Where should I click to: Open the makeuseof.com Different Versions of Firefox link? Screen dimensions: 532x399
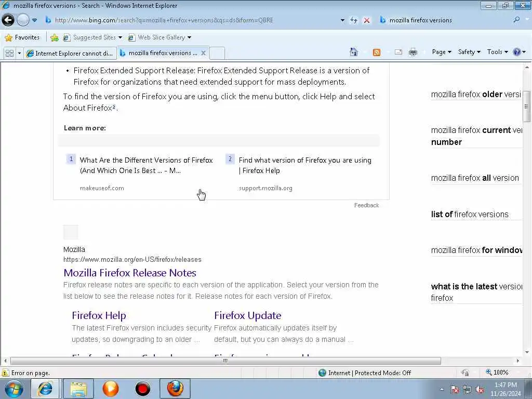(146, 165)
